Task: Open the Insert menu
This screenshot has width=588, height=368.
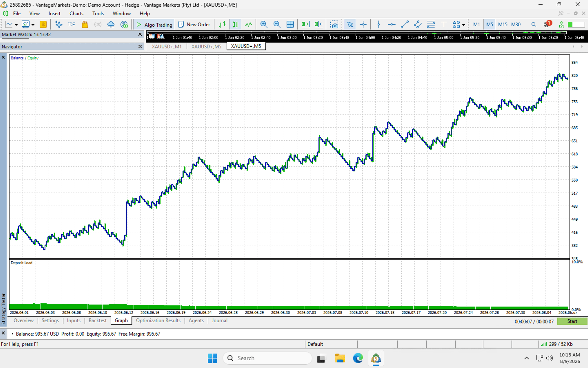Action: click(x=55, y=14)
